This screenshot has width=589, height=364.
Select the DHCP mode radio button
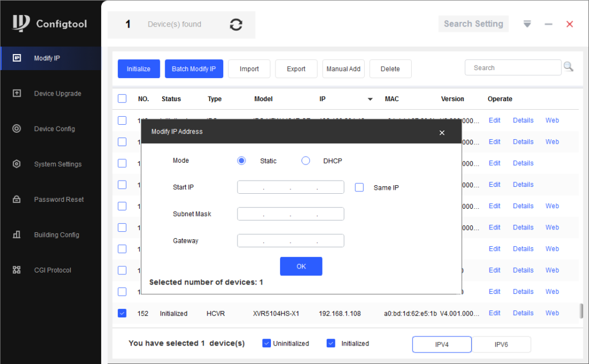306,161
